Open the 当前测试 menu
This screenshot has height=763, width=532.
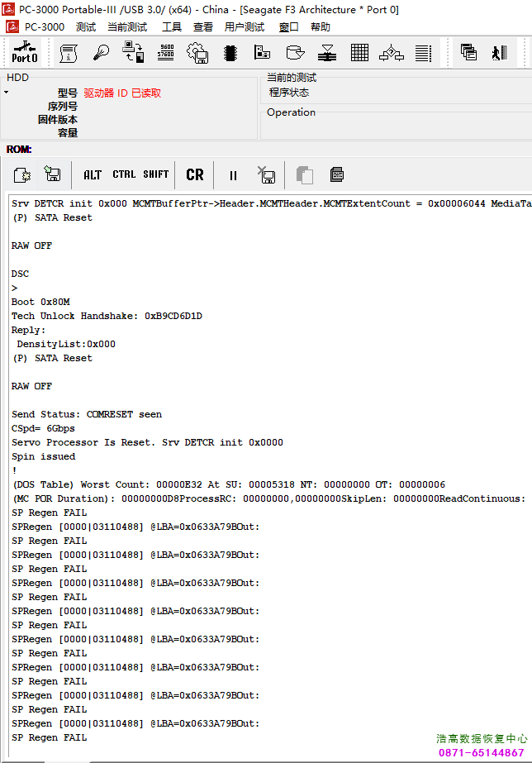tap(127, 26)
